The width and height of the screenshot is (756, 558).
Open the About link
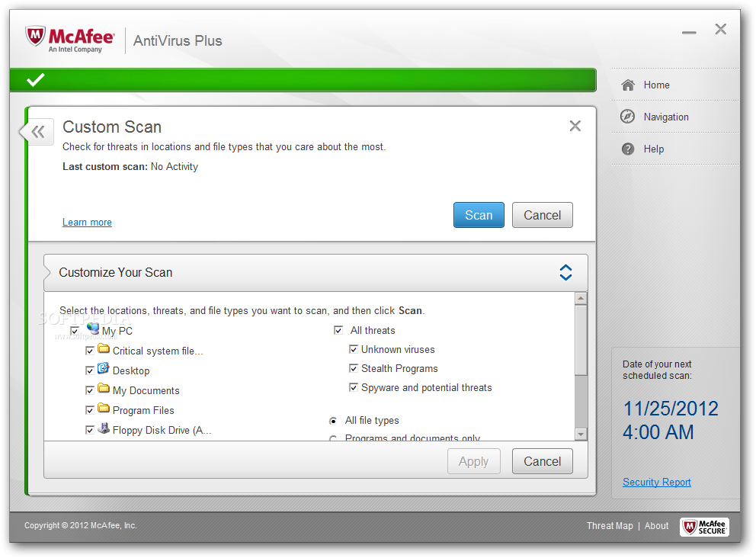(656, 526)
